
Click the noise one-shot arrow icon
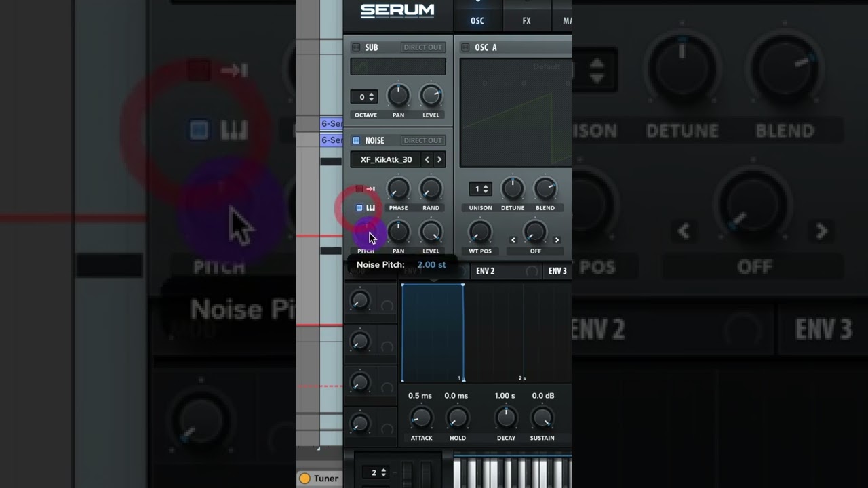[x=371, y=189]
